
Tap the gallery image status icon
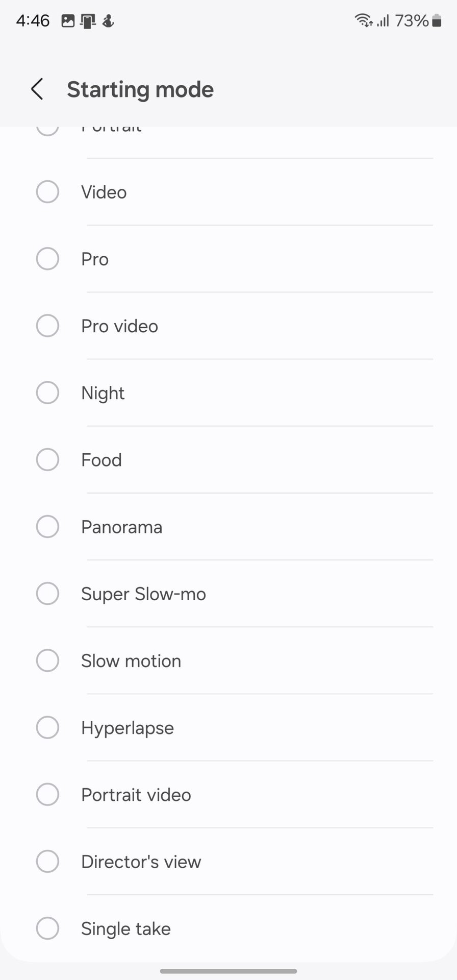[x=68, y=21]
